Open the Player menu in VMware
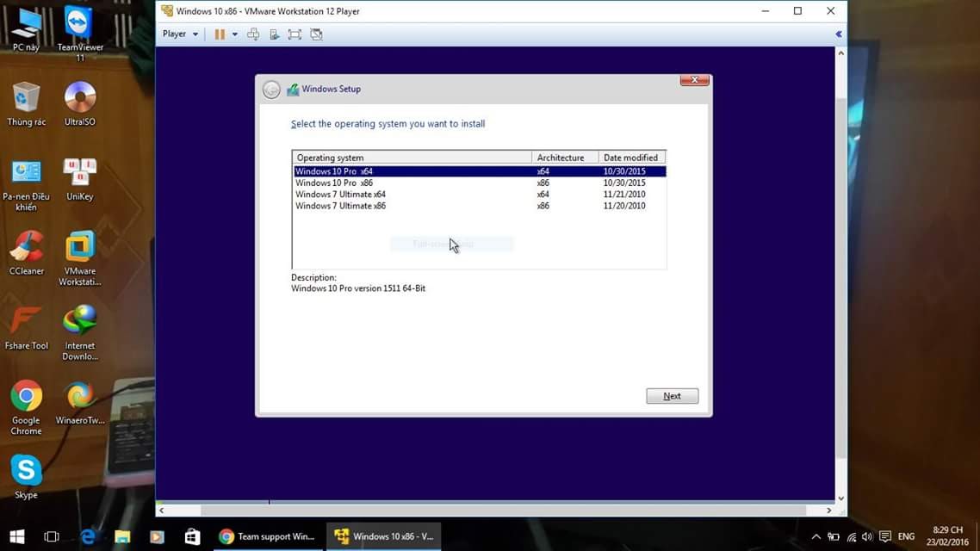The height and width of the screenshot is (551, 980). click(180, 34)
